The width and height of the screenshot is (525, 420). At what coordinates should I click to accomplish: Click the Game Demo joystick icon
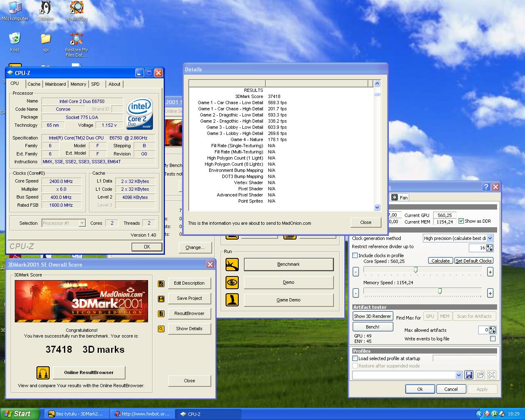pyautogui.click(x=232, y=300)
